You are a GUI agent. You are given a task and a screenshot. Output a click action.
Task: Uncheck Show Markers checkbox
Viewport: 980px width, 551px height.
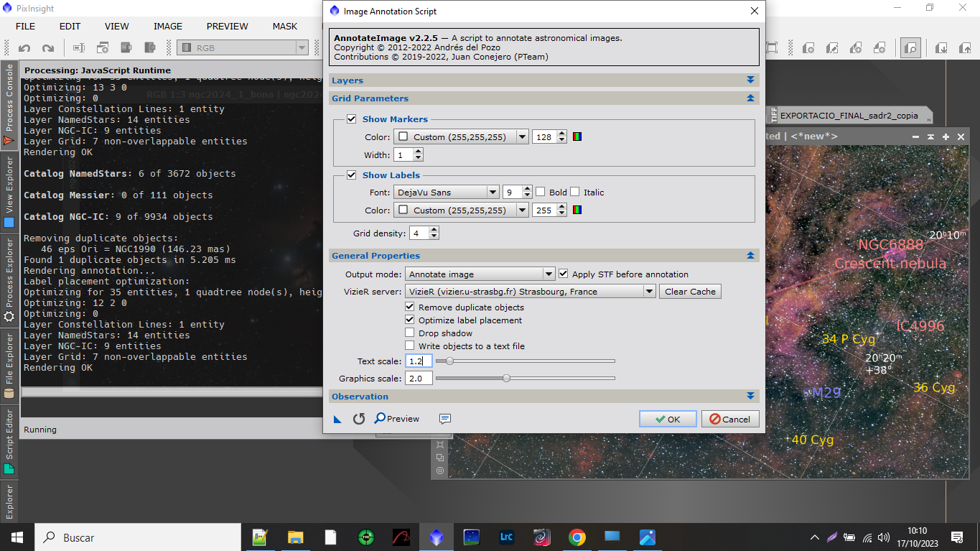point(352,119)
